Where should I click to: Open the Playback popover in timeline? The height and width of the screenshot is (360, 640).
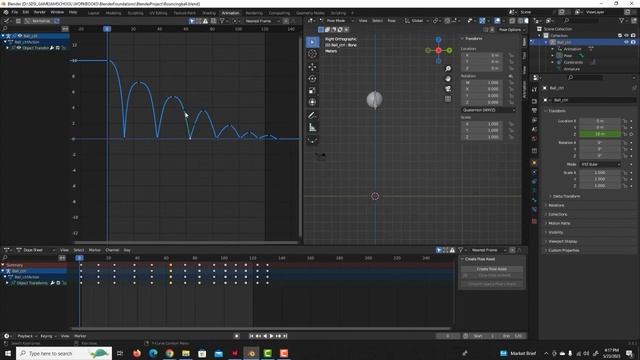tap(27, 336)
